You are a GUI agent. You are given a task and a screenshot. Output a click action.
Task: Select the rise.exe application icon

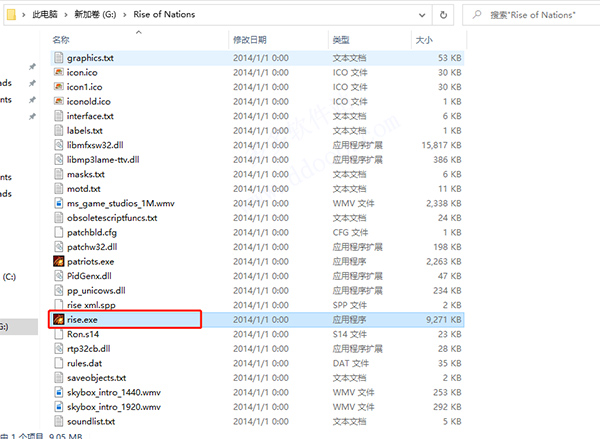click(x=59, y=319)
